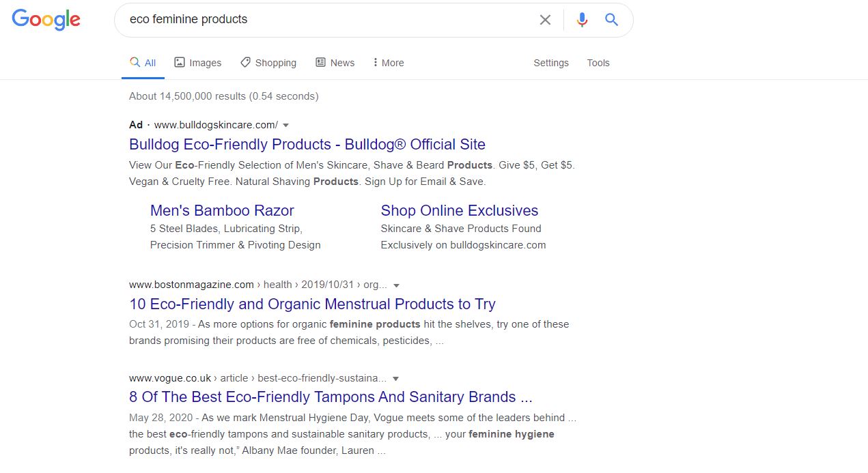Click the microphone icon to search by voice
868x473 pixels.
pyautogui.click(x=582, y=19)
